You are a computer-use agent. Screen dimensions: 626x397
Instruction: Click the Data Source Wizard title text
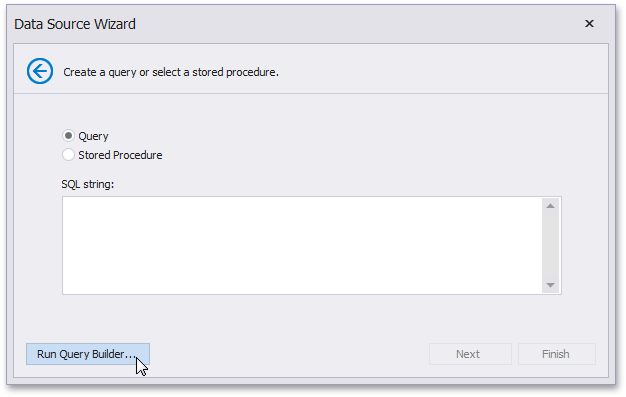75,24
